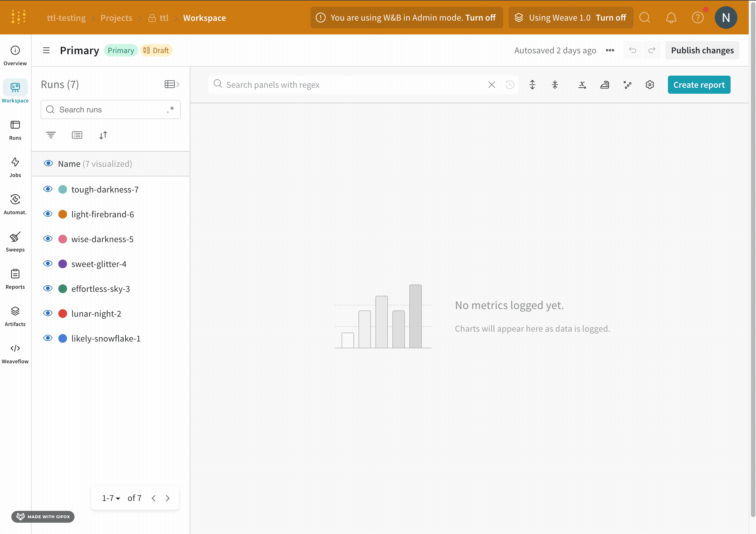Click Publish changes button
Screen dimensions: 756x534
pyautogui.click(x=702, y=50)
